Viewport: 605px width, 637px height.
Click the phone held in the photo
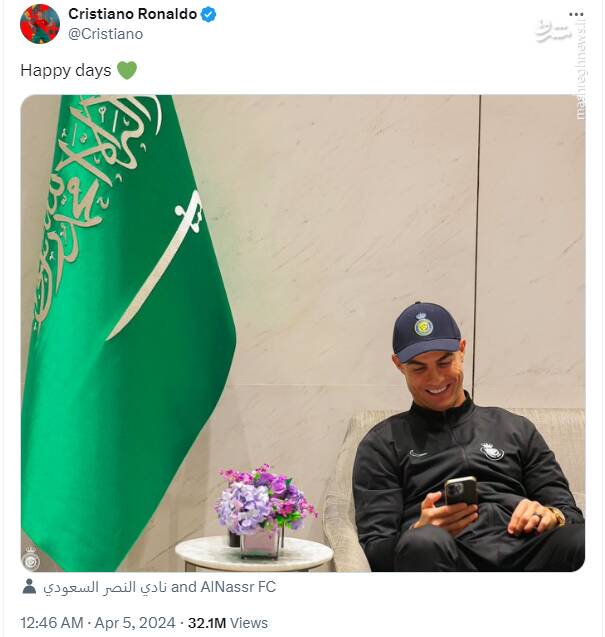click(460, 491)
